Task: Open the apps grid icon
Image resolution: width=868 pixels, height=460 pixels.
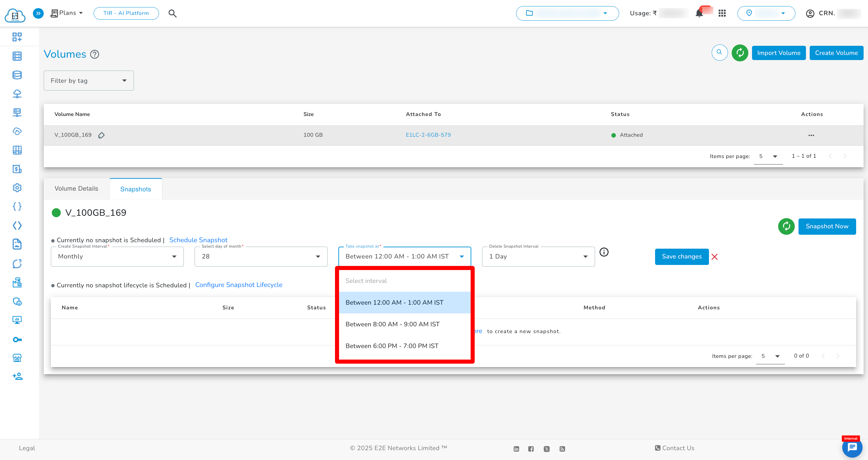Action: pyautogui.click(x=722, y=13)
